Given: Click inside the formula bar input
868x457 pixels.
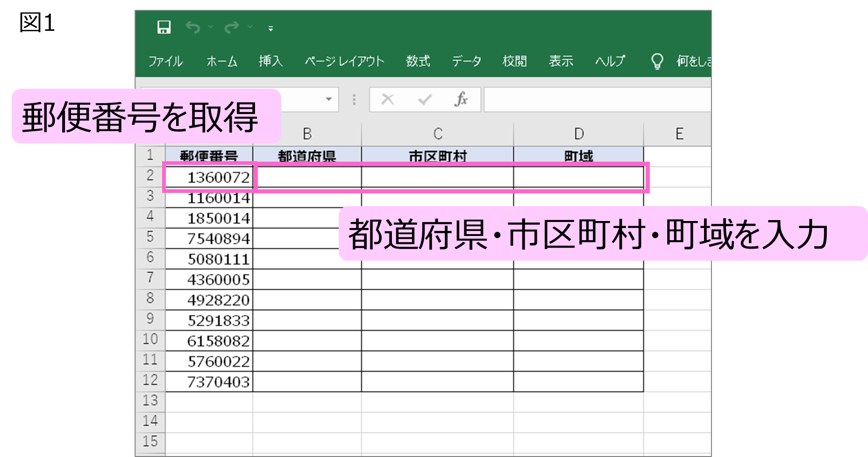Looking at the screenshot, I should 597,99.
